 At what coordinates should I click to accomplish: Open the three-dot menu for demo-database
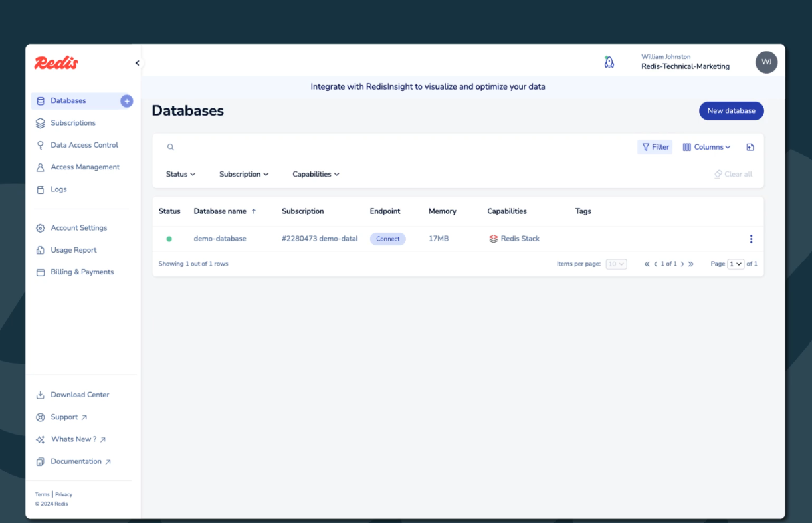coord(751,239)
